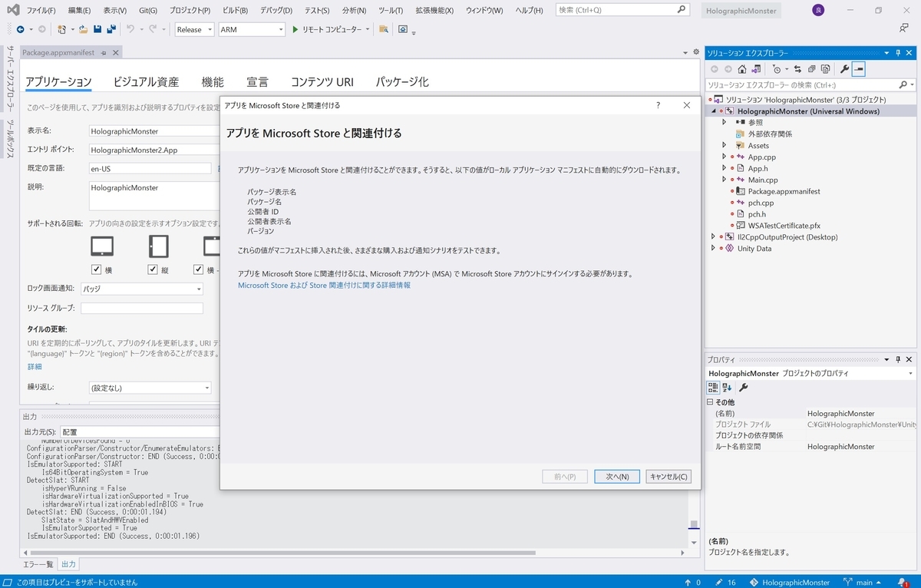Open 繰り返し (設定なし) dropdown
Screen dimensions: 921x588
click(x=150, y=388)
